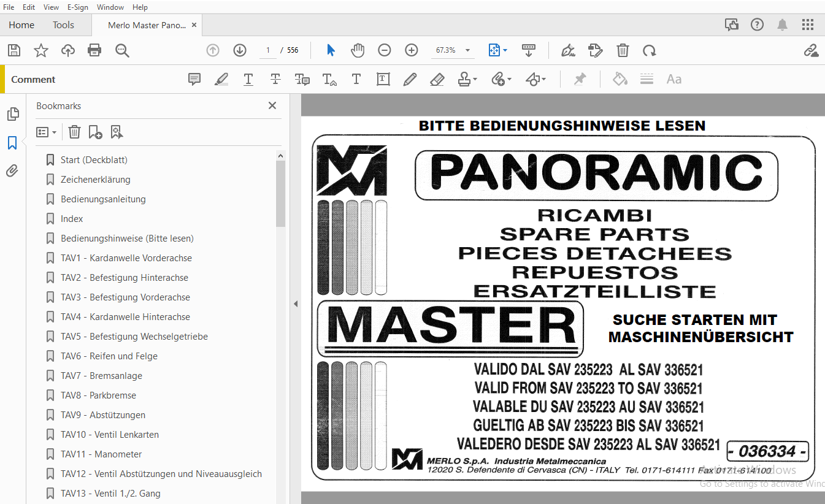
Task: Add a new bookmark icon
Action: pyautogui.click(x=95, y=132)
